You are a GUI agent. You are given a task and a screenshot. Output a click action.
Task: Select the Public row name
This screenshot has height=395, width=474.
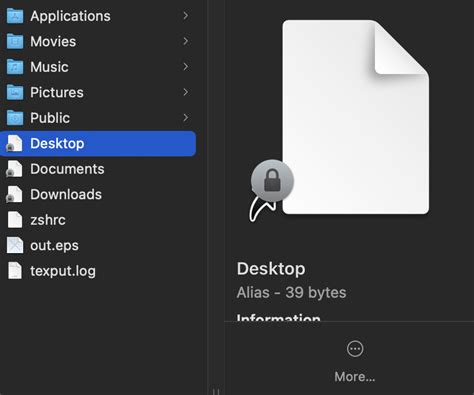[50, 118]
